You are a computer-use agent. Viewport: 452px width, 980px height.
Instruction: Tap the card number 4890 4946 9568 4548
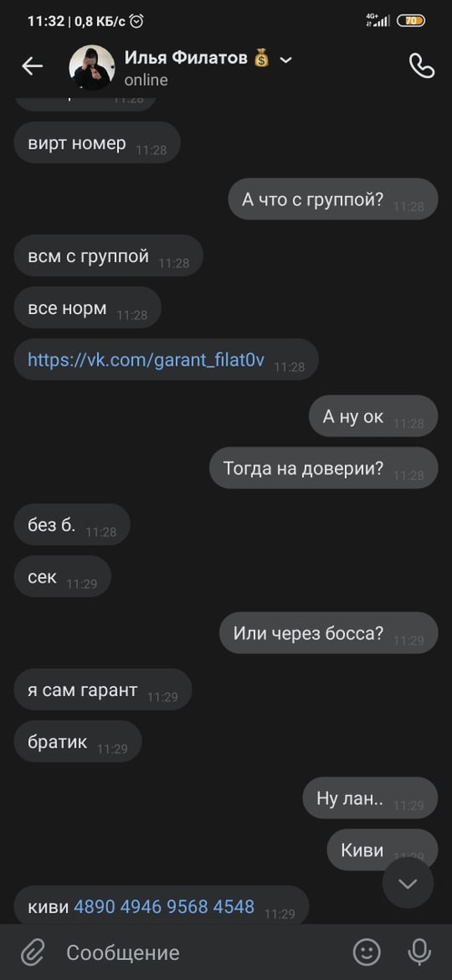click(x=164, y=906)
